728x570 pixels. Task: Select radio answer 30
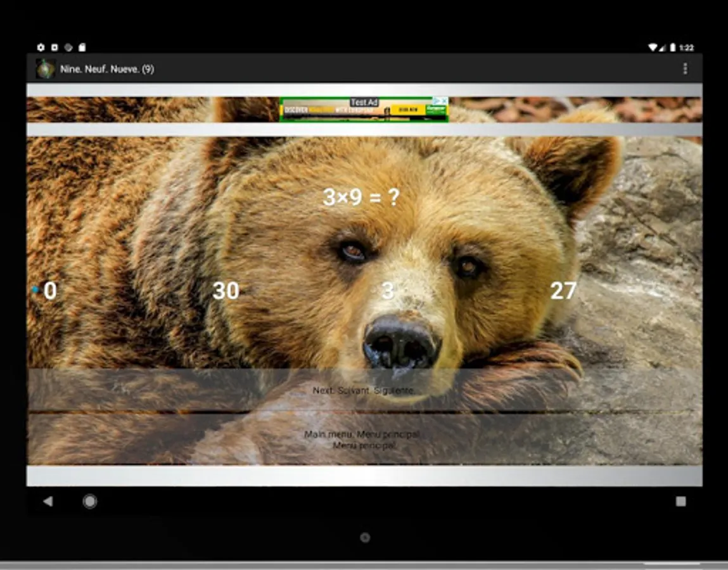(x=225, y=291)
